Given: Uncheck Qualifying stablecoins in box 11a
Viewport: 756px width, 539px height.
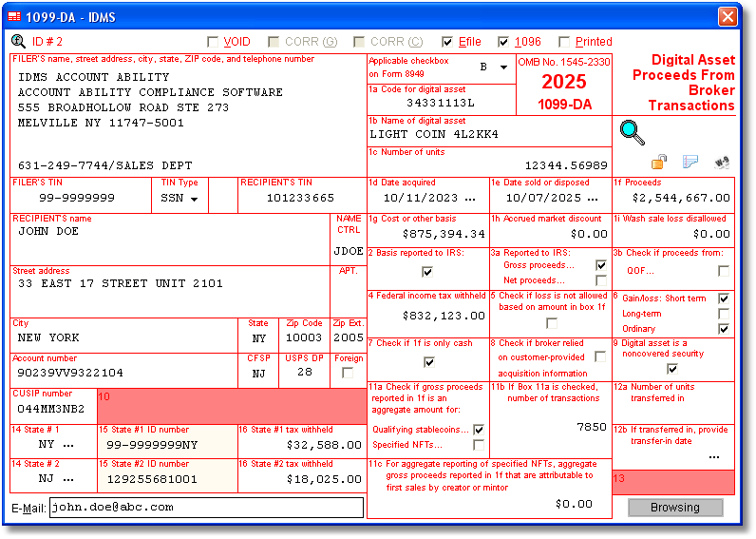Looking at the screenshot, I should [x=479, y=430].
